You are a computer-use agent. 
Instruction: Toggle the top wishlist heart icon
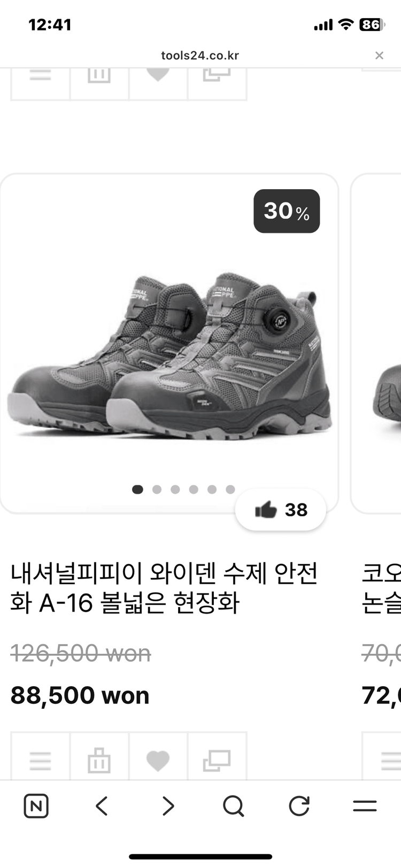(x=158, y=80)
